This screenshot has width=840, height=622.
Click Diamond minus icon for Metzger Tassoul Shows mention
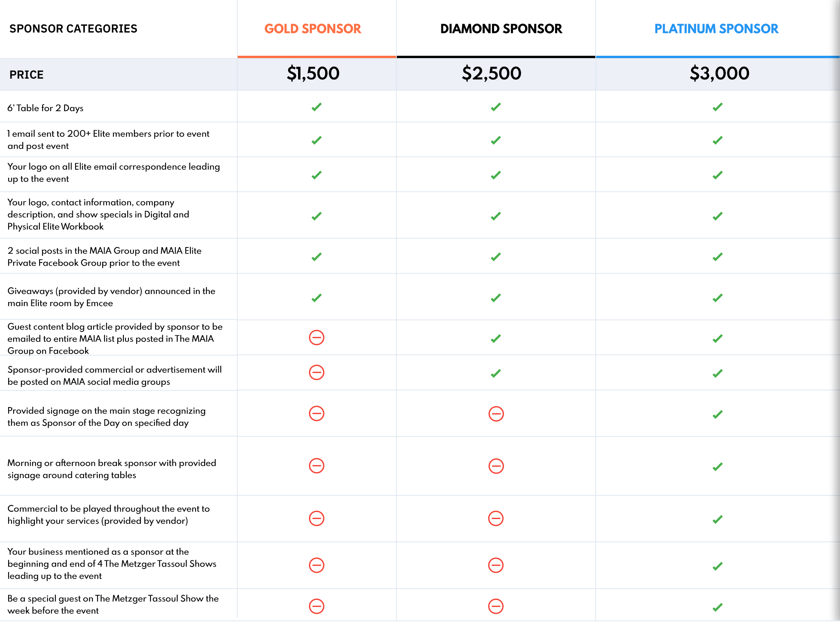[x=496, y=565]
